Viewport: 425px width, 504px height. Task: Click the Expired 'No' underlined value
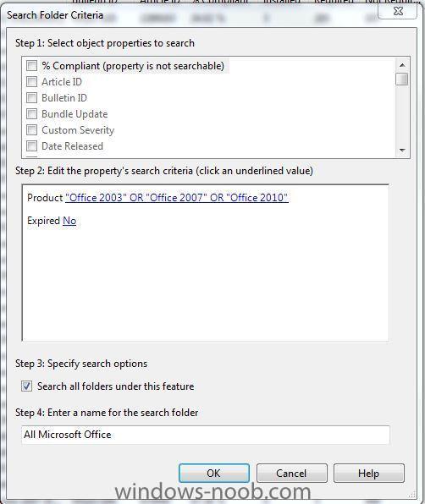69,221
